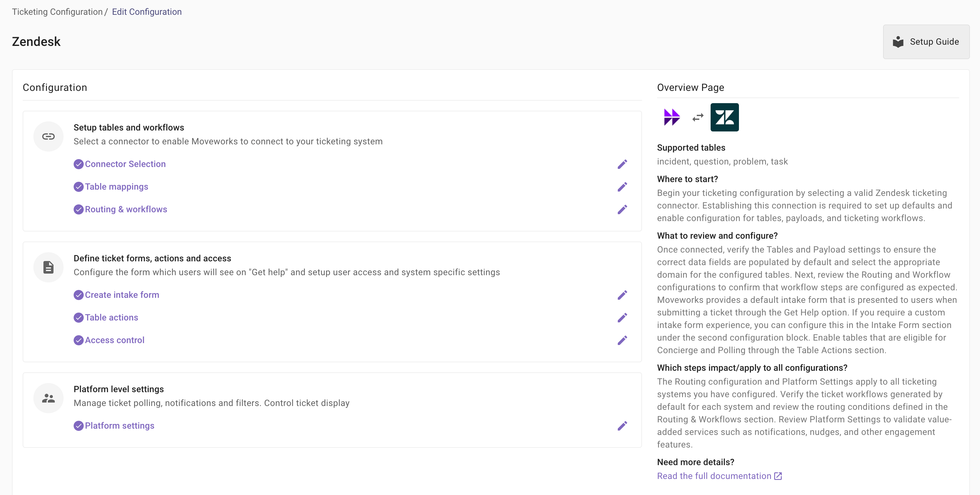This screenshot has width=980, height=495.
Task: Click the Zendesk logo in Overview
Action: [724, 117]
